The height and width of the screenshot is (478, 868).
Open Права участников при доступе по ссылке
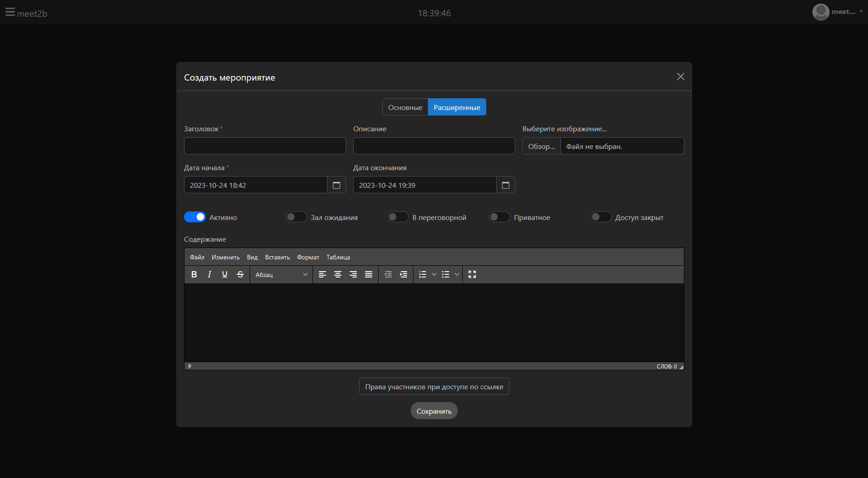(x=434, y=387)
